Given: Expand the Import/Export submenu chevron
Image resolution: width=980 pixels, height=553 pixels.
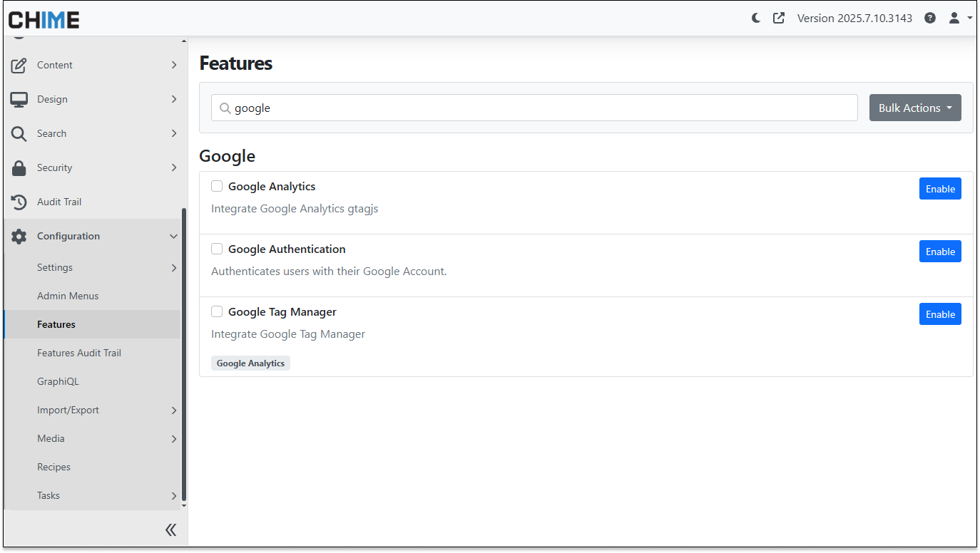Looking at the screenshot, I should tap(173, 410).
